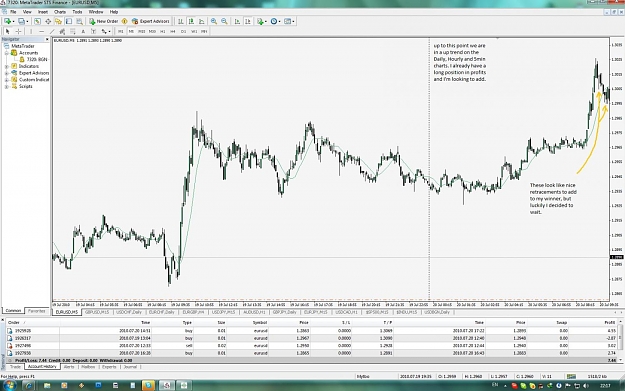This screenshot has height=391, width=625.
Task: Show the Data Window
Action: click(48, 21)
